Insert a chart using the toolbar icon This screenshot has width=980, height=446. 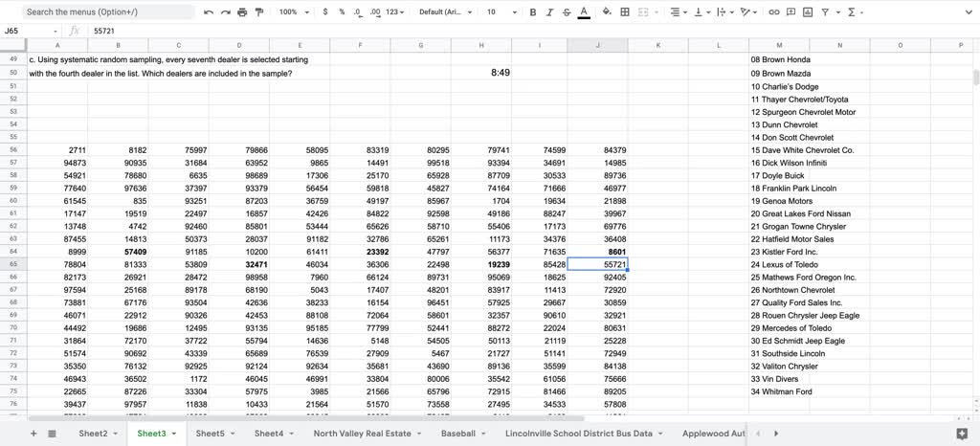(807, 12)
